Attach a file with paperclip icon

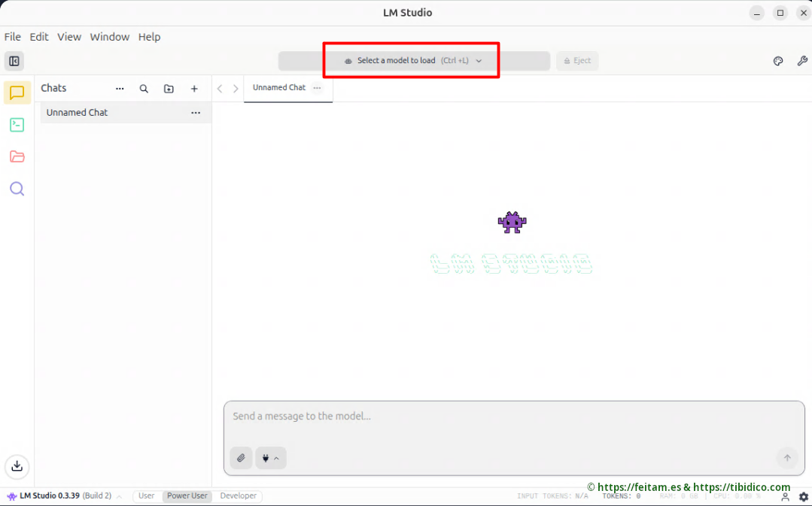(241, 458)
